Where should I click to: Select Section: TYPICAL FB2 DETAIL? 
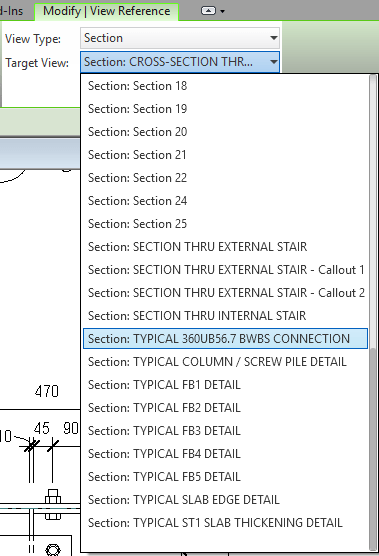(x=225, y=408)
